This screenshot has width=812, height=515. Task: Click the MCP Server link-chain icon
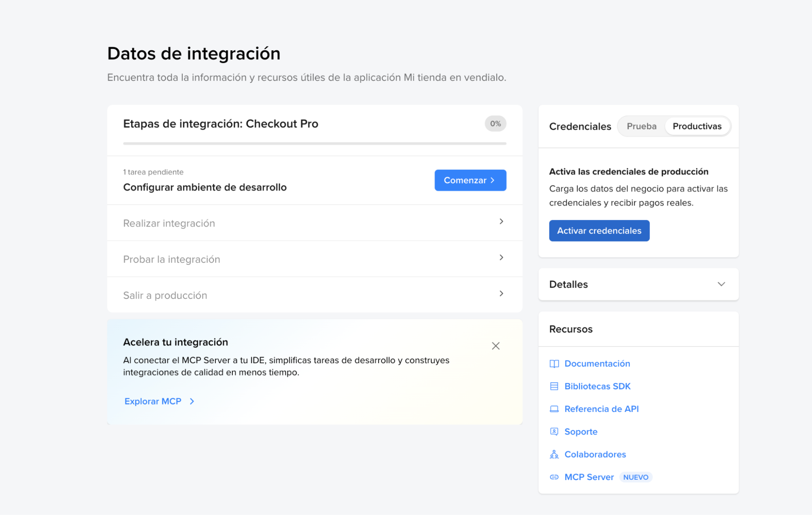point(554,477)
